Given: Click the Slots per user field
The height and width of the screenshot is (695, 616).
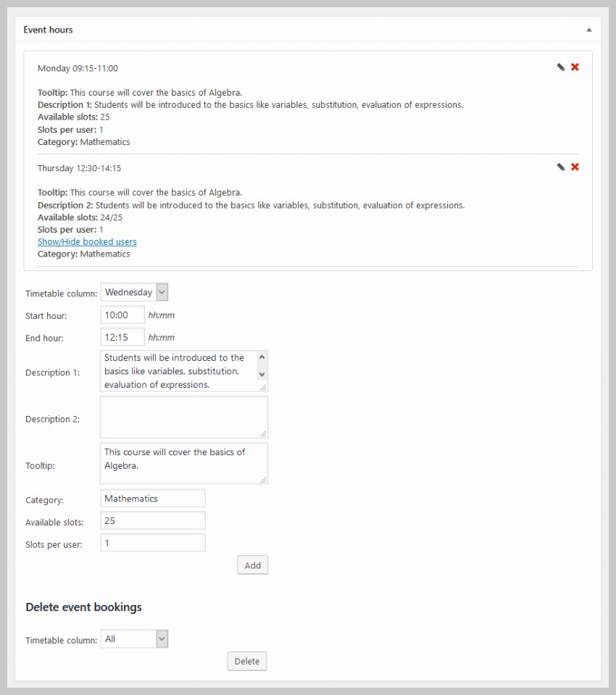Looking at the screenshot, I should 152,542.
